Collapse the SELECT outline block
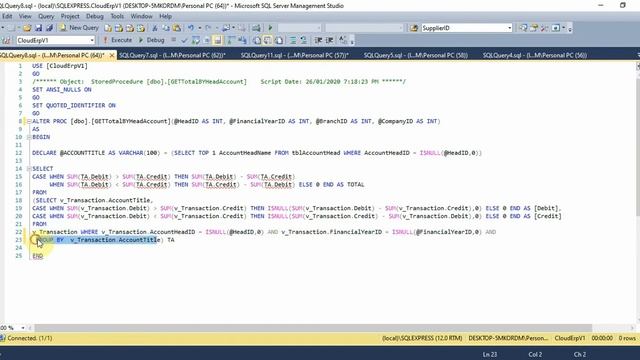This screenshot has height=360, width=640. (29, 169)
